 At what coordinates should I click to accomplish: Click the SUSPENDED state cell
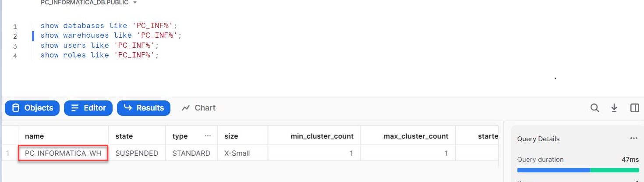pyautogui.click(x=137, y=153)
